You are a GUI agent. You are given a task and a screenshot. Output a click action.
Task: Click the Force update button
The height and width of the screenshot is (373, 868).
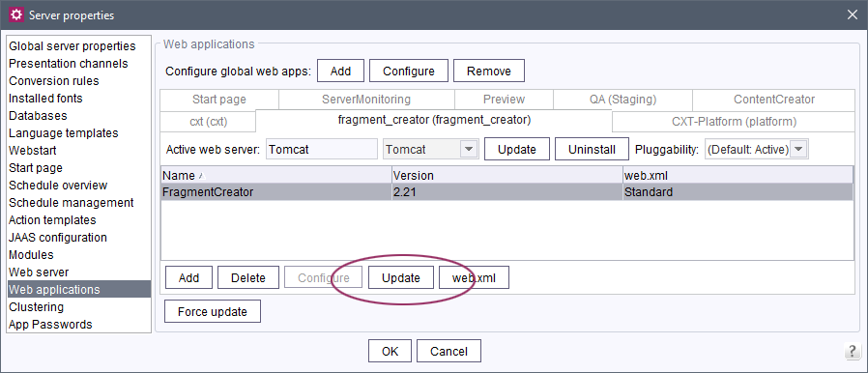[213, 311]
